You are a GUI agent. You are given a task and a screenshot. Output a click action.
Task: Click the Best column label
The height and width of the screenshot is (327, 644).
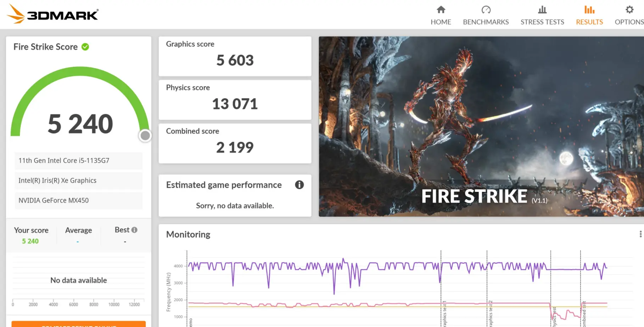(122, 230)
